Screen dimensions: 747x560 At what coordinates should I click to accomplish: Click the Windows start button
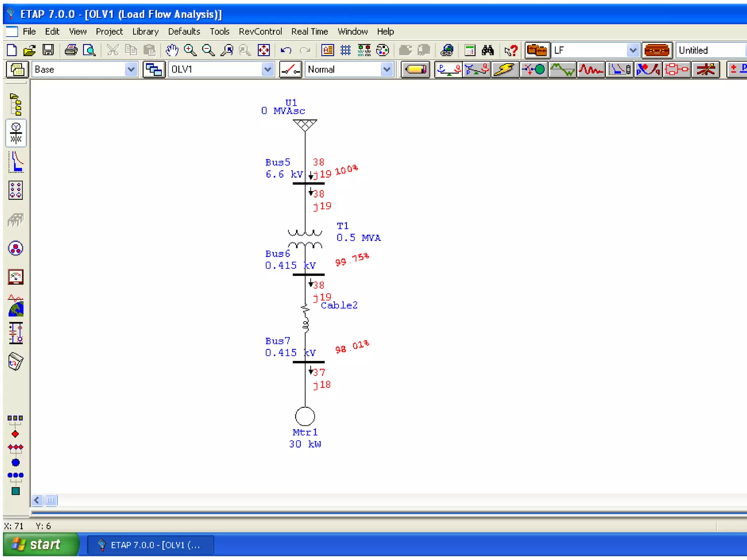coord(41,544)
